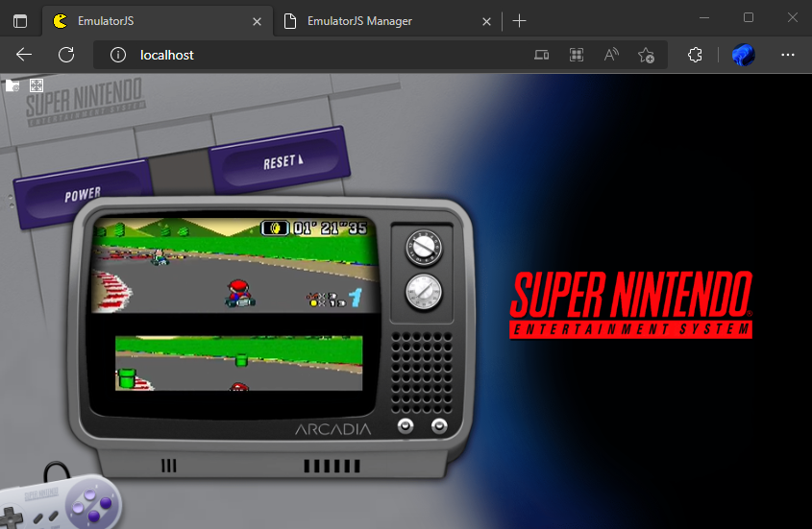This screenshot has height=529, width=812.
Task: Maximize the browser window
Action: pyautogui.click(x=749, y=18)
